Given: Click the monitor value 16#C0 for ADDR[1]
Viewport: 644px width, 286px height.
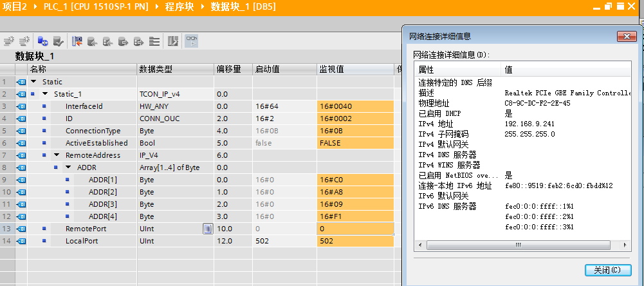Looking at the screenshot, I should [x=355, y=180].
